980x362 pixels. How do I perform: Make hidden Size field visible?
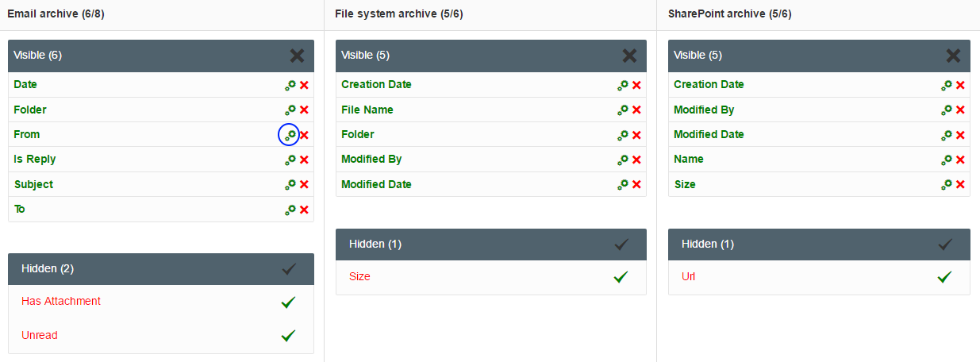(621, 277)
